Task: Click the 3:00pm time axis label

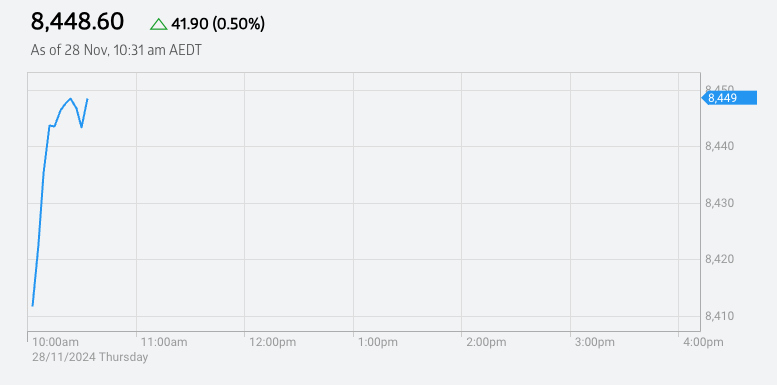Action: pos(595,342)
